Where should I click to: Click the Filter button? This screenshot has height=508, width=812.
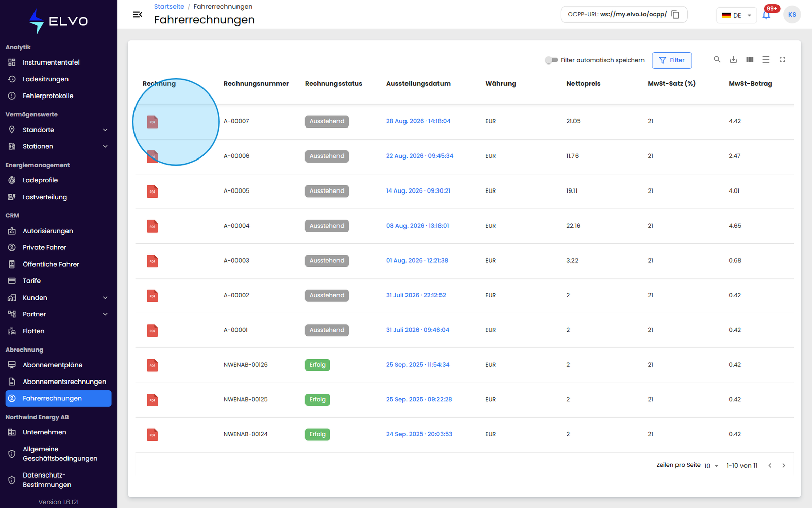pyautogui.click(x=671, y=60)
